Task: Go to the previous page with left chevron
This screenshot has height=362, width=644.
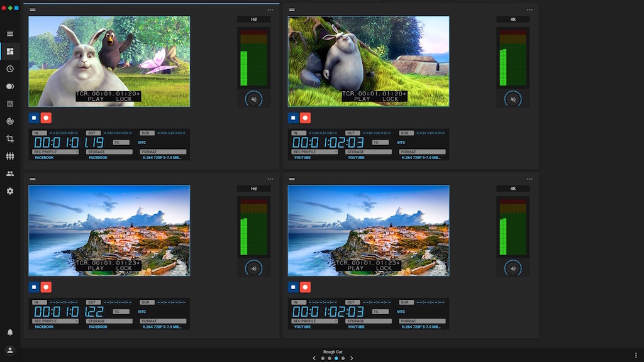Action: (314, 358)
